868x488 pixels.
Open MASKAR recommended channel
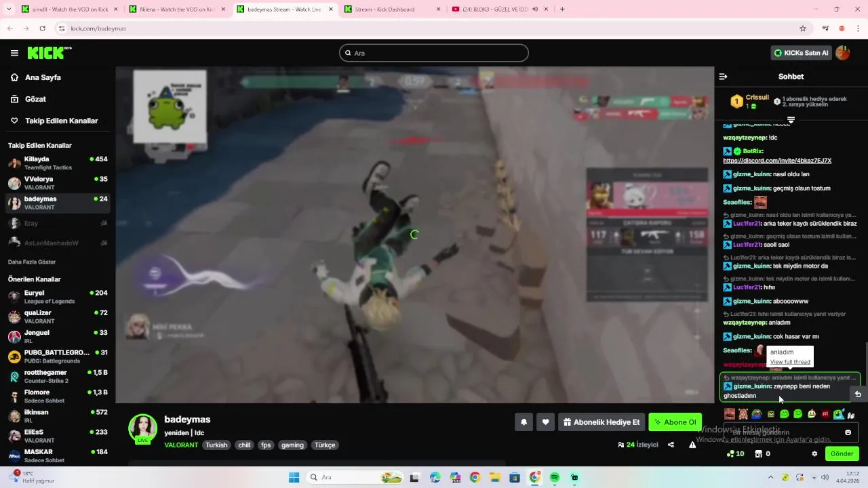tap(58, 455)
